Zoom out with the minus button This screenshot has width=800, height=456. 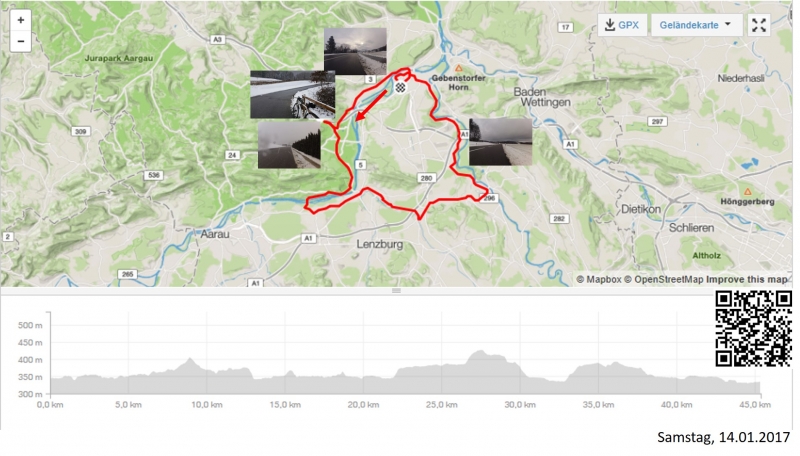(20, 41)
